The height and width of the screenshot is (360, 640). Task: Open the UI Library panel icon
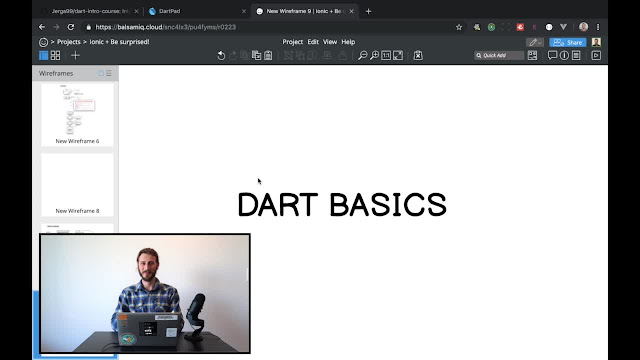(x=532, y=56)
